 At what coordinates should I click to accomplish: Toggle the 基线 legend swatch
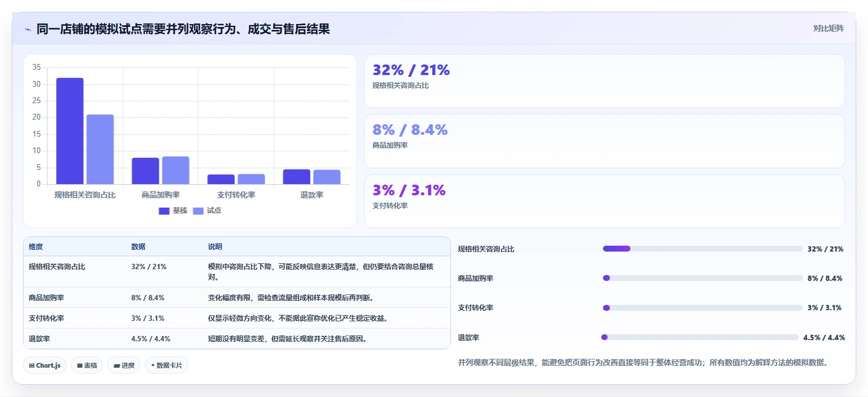point(164,211)
